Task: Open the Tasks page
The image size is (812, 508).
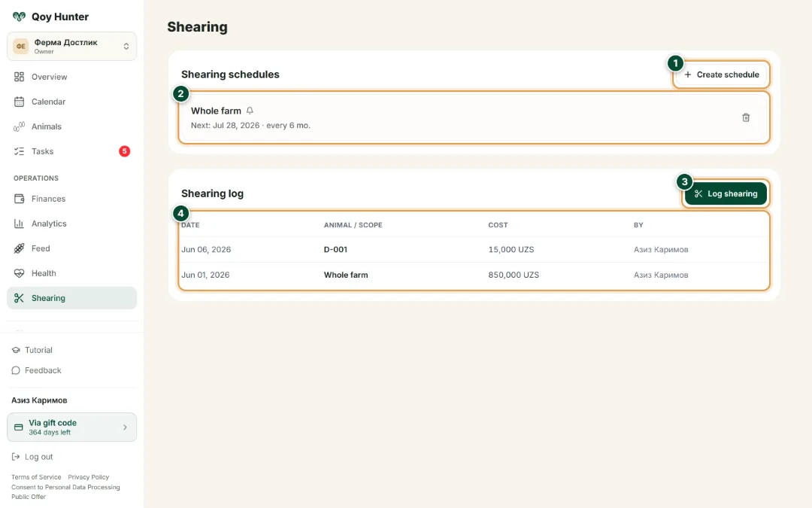Action: pyautogui.click(x=71, y=151)
